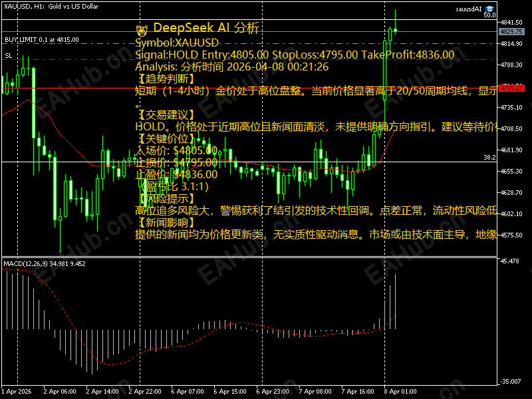The width and height of the screenshot is (532, 399).
Task: Click the 6 Apr 07:00 time label
Action: [x=188, y=392]
